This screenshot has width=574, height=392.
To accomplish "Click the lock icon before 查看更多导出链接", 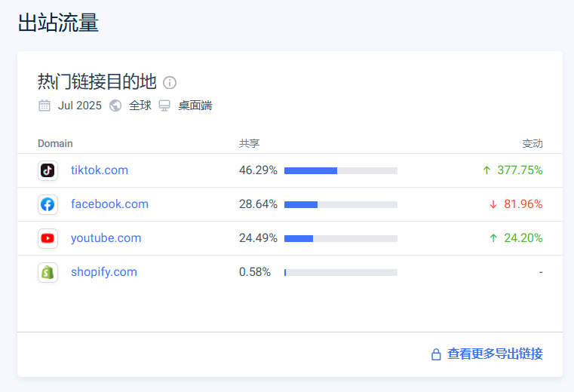I will (436, 354).
